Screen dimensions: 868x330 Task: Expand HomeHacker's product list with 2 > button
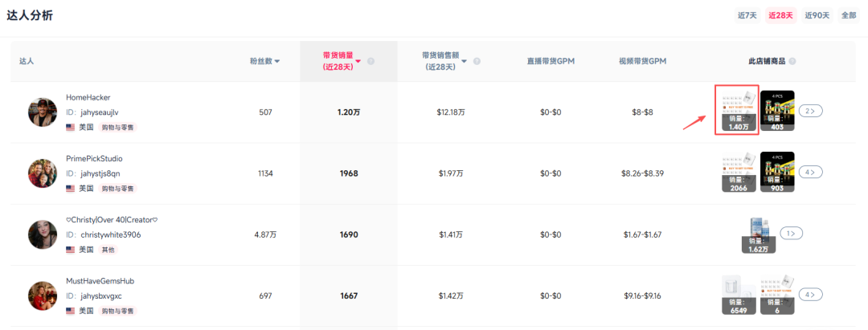[x=810, y=111]
